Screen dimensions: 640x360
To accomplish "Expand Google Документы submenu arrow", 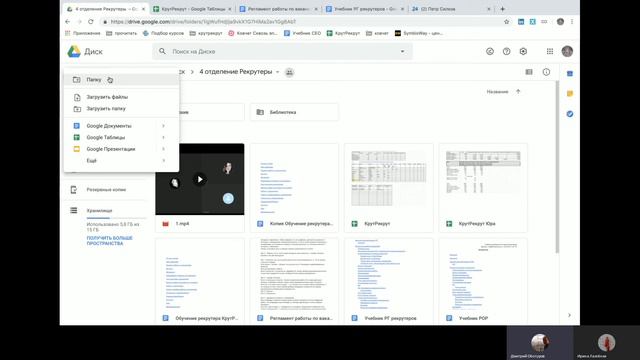I will [164, 126].
